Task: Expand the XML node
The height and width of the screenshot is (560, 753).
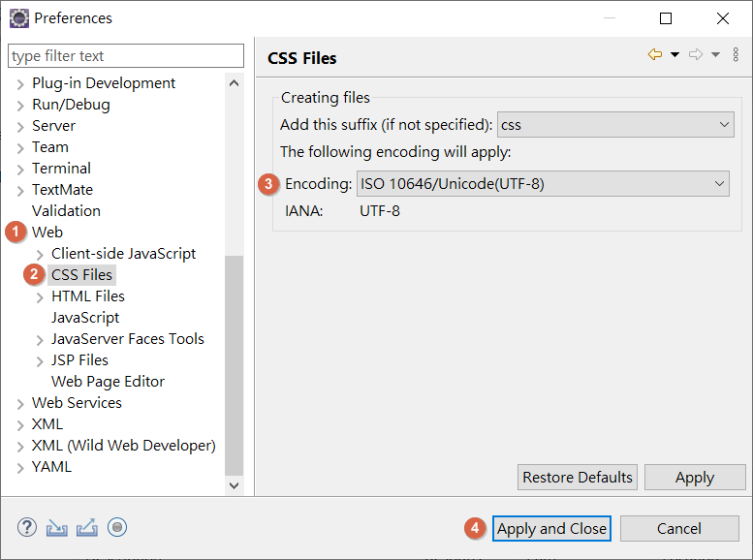Action: click(19, 425)
